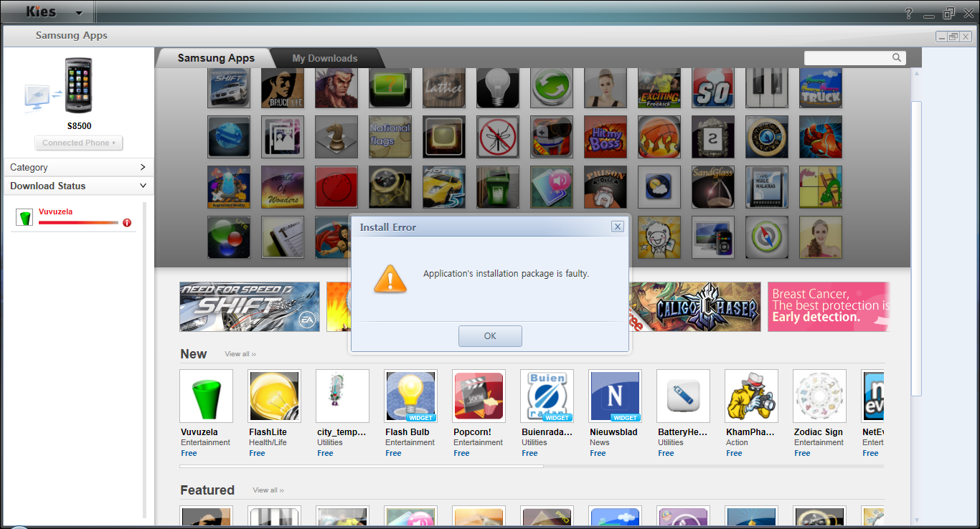Open Vuvuzela thumbnail in New section
Image resolution: width=980 pixels, height=529 pixels.
tap(207, 396)
